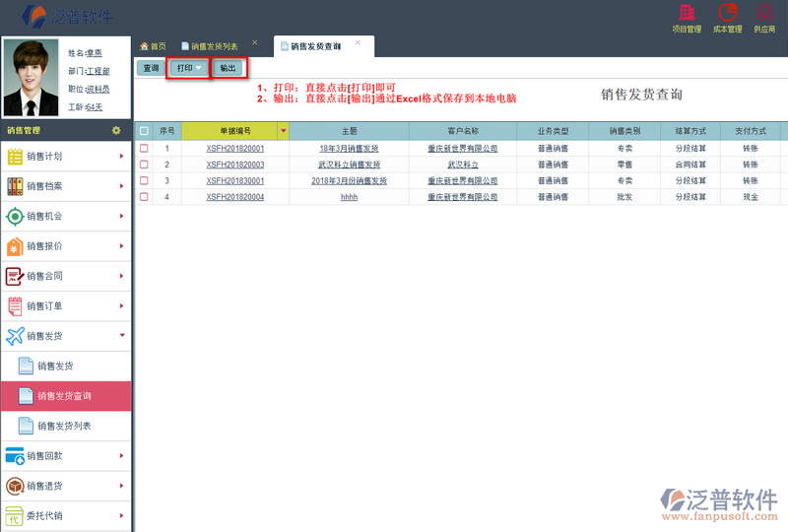The width and height of the screenshot is (788, 532).
Task: Expand the 销售订单 submenu arrow
Action: [122, 306]
